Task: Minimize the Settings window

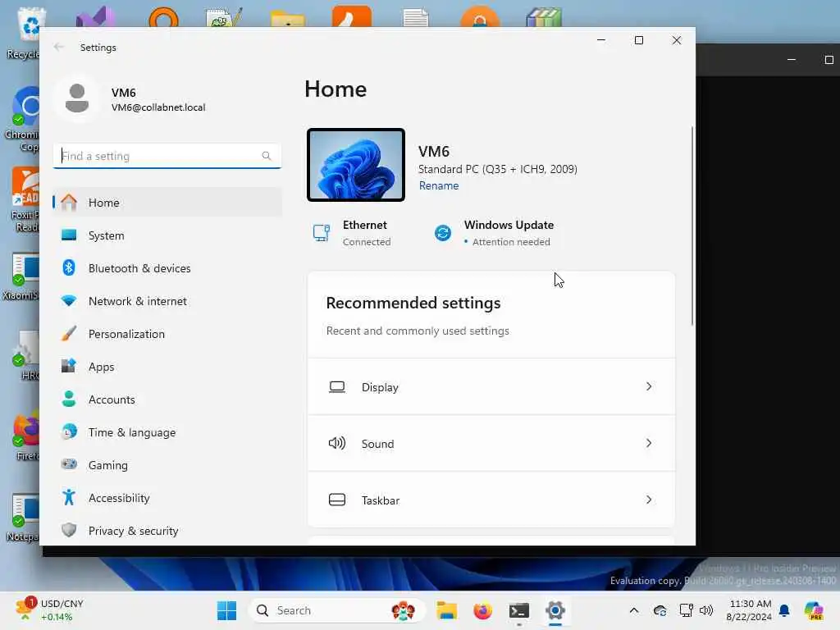Action: [x=601, y=40]
